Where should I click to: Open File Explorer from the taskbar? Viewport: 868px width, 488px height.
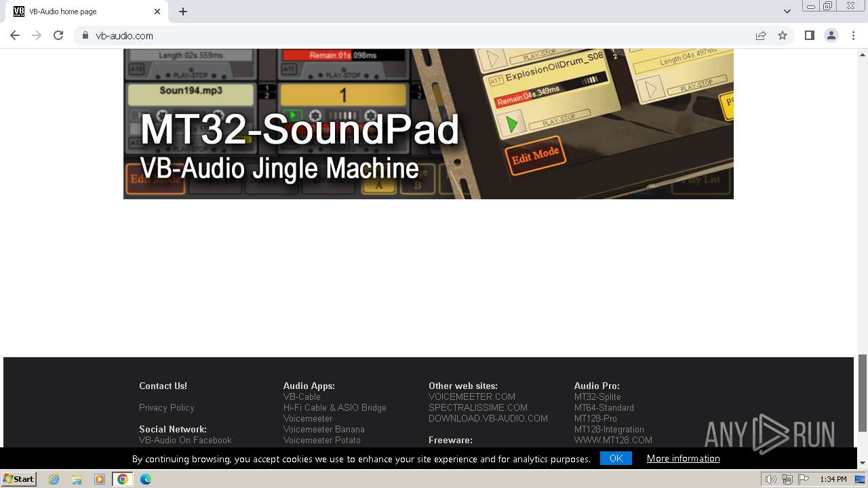tap(77, 479)
